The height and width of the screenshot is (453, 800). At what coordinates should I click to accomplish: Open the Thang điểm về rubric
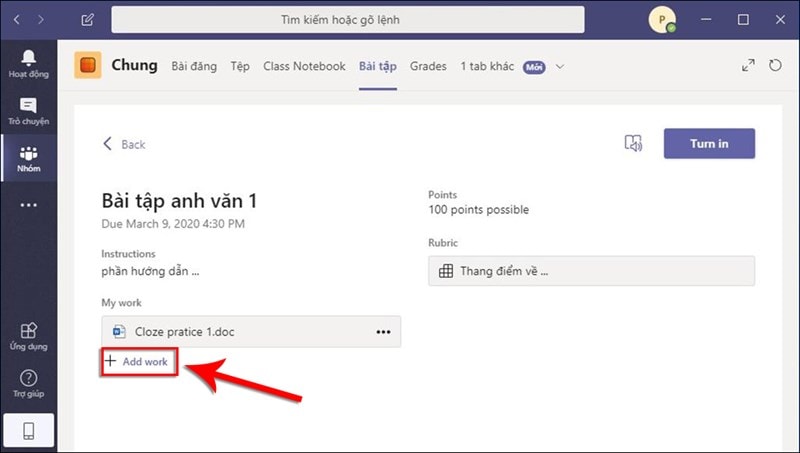591,271
